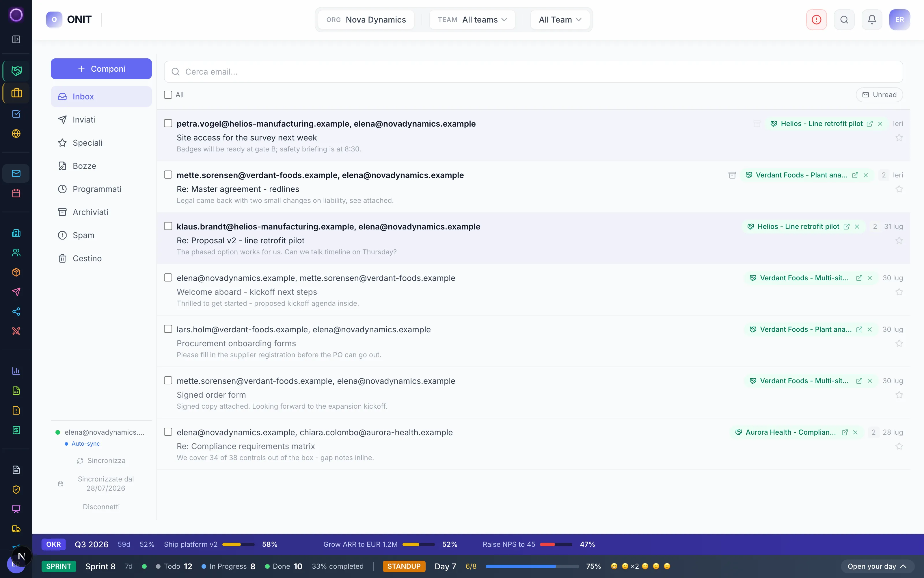
Task: Open the package box icon in sidebar
Action: point(16,272)
